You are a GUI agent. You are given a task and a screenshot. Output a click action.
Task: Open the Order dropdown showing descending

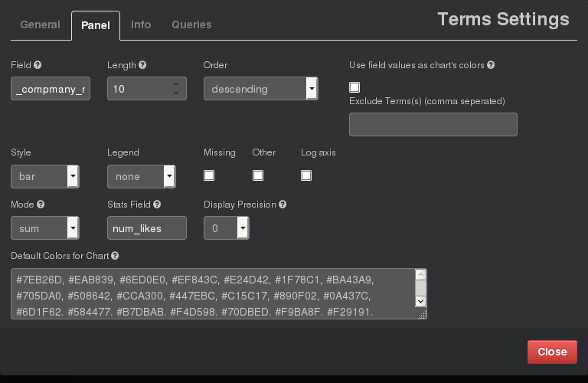click(x=260, y=89)
